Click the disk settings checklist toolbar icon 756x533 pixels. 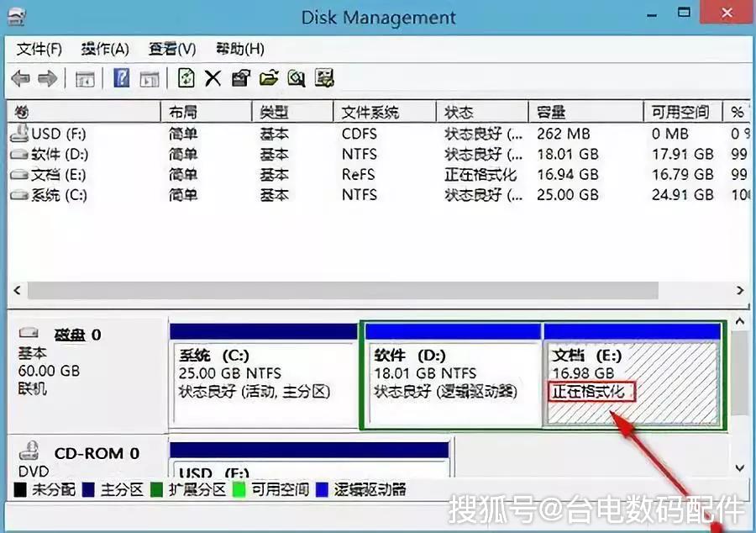pos(324,77)
